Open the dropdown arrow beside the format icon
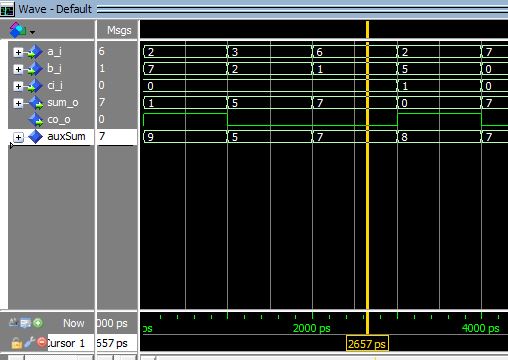508x360 pixels. 32,32
